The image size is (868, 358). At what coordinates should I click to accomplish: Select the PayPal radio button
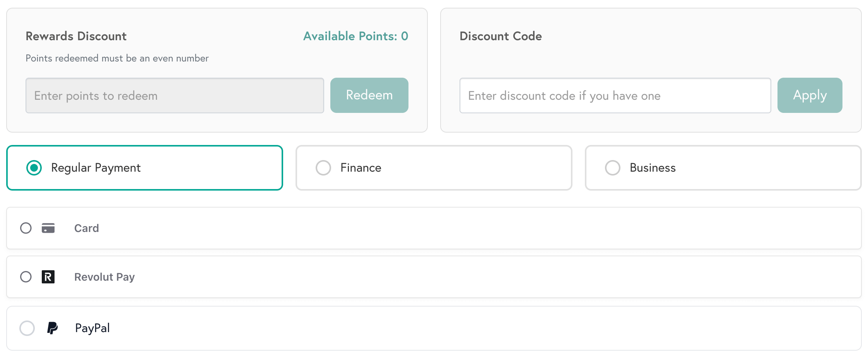[27, 328]
